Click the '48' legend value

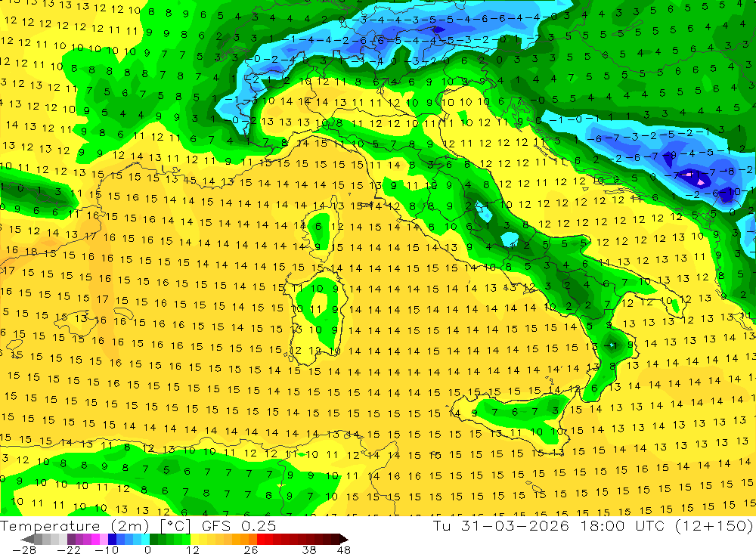(x=343, y=550)
